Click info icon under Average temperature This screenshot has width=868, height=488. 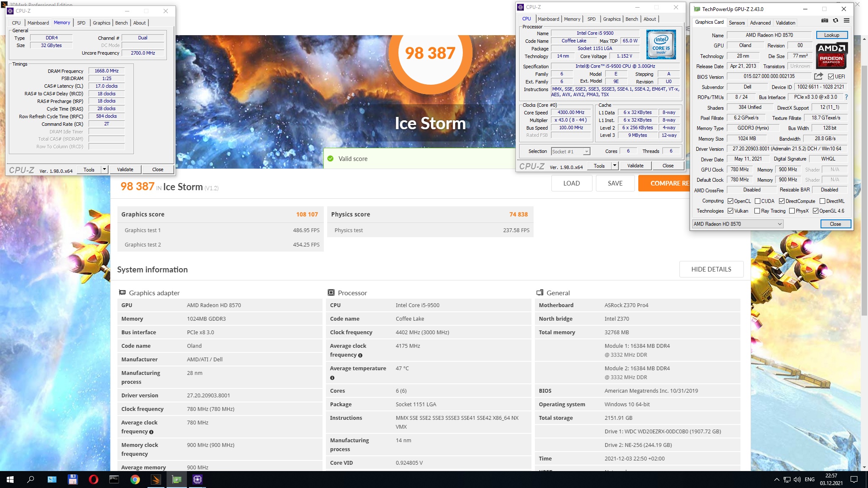point(332,378)
